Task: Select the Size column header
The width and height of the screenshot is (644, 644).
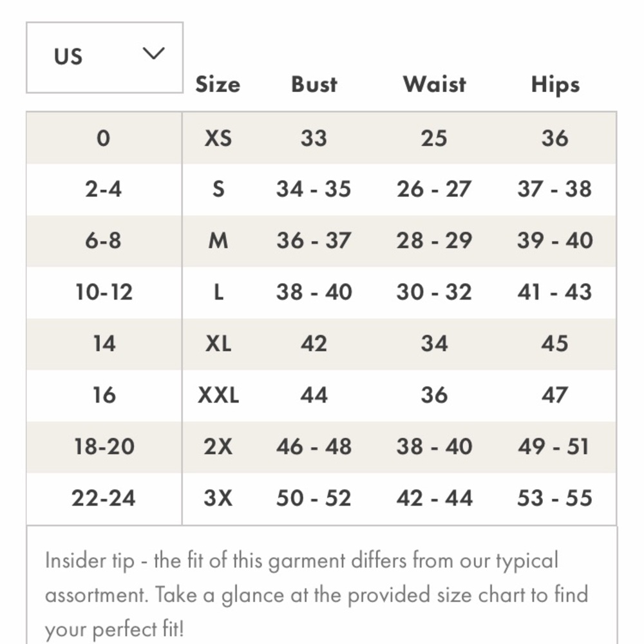Action: pyautogui.click(x=218, y=84)
